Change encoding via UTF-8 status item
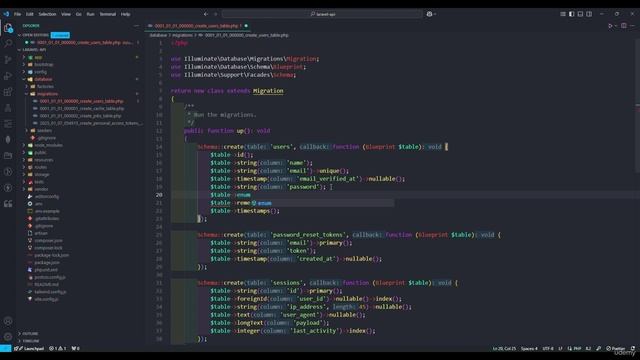The width and height of the screenshot is (640, 360). [x=548, y=349]
